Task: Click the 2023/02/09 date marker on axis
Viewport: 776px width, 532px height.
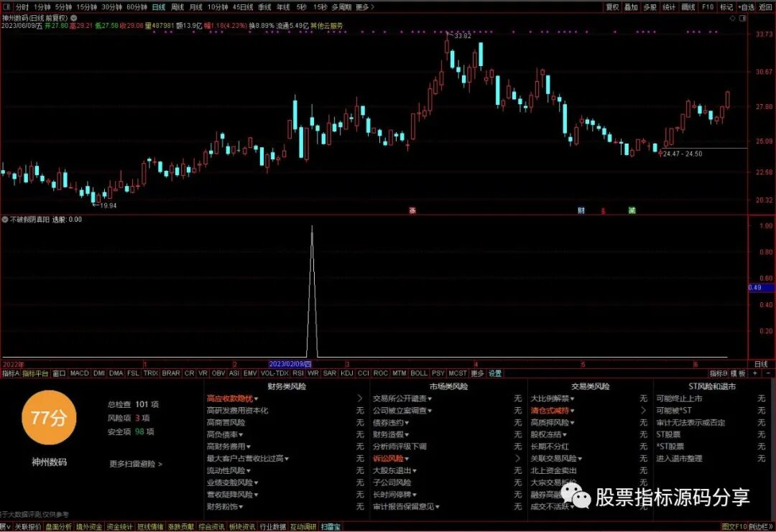Action: point(290,364)
